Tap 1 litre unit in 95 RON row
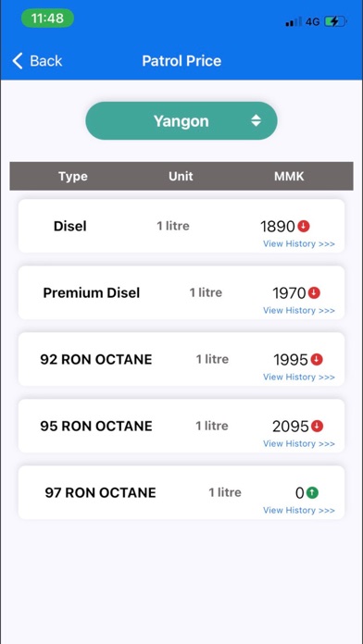 [x=212, y=426]
